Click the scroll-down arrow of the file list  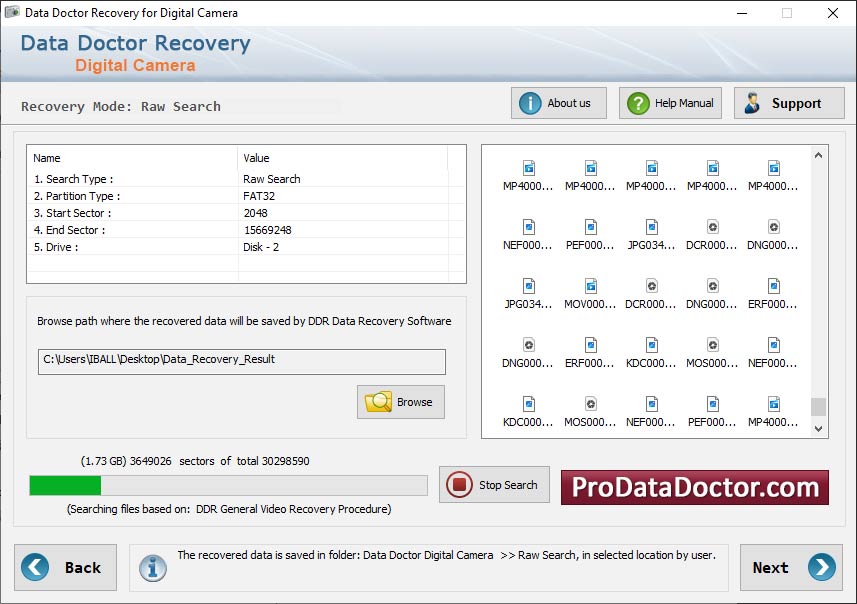pyautogui.click(x=819, y=428)
